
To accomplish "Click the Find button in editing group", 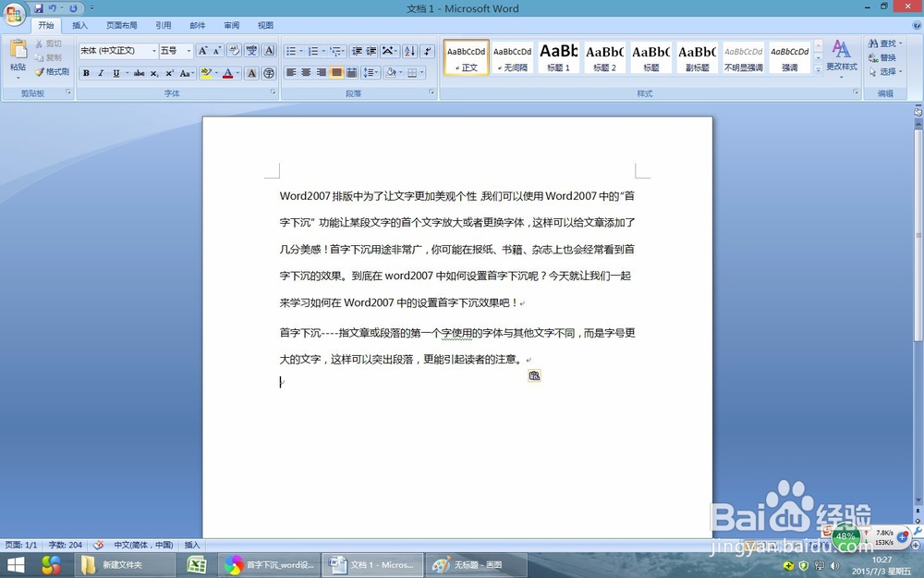I will click(x=885, y=43).
